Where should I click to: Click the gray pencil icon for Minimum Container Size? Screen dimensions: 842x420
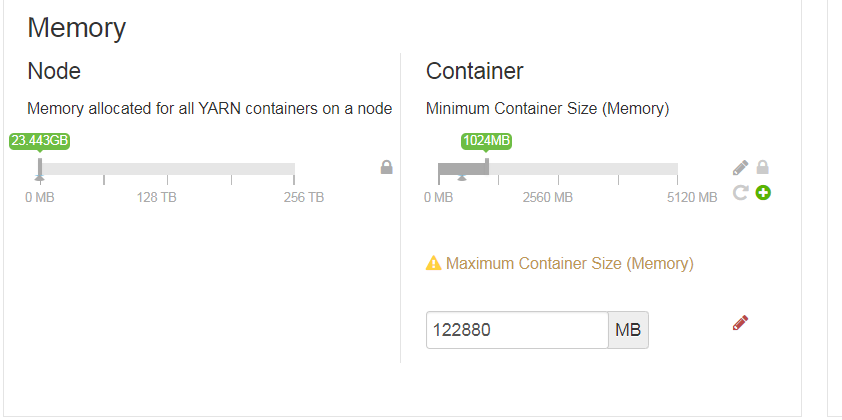point(740,167)
